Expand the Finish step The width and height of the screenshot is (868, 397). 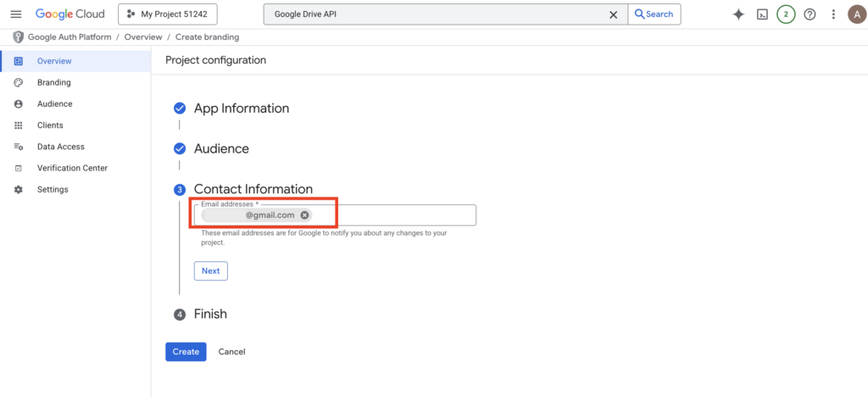pos(210,314)
